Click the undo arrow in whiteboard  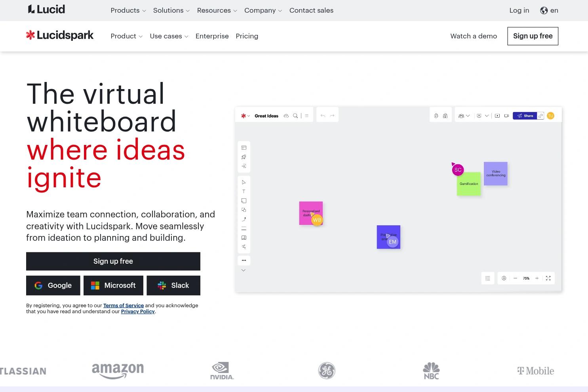pos(323,116)
